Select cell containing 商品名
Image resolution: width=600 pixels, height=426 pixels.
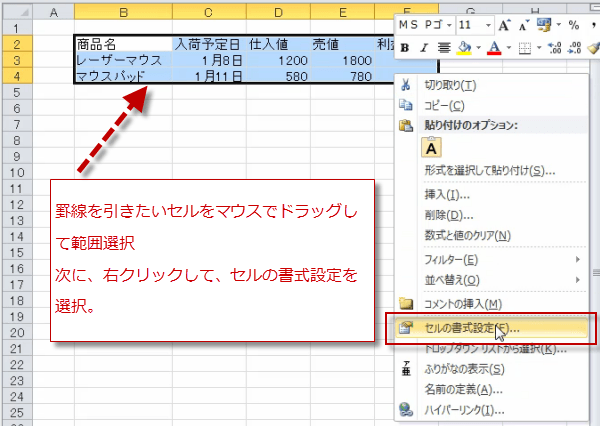123,44
